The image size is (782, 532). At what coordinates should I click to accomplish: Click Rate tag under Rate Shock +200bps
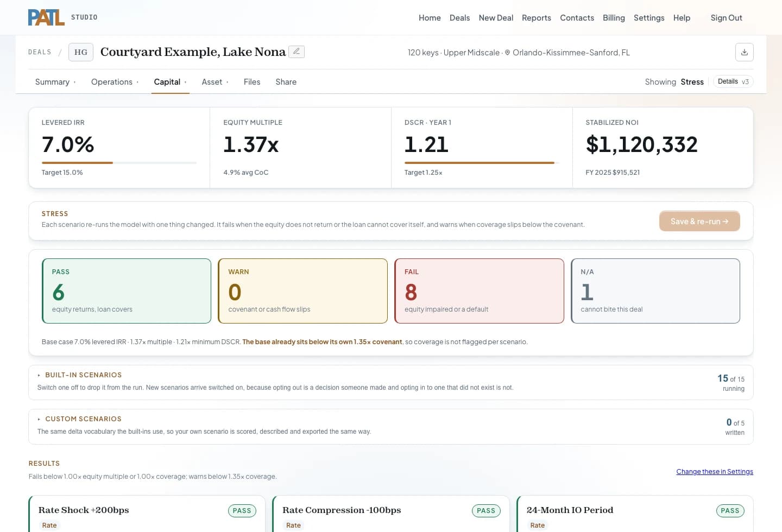click(49, 525)
